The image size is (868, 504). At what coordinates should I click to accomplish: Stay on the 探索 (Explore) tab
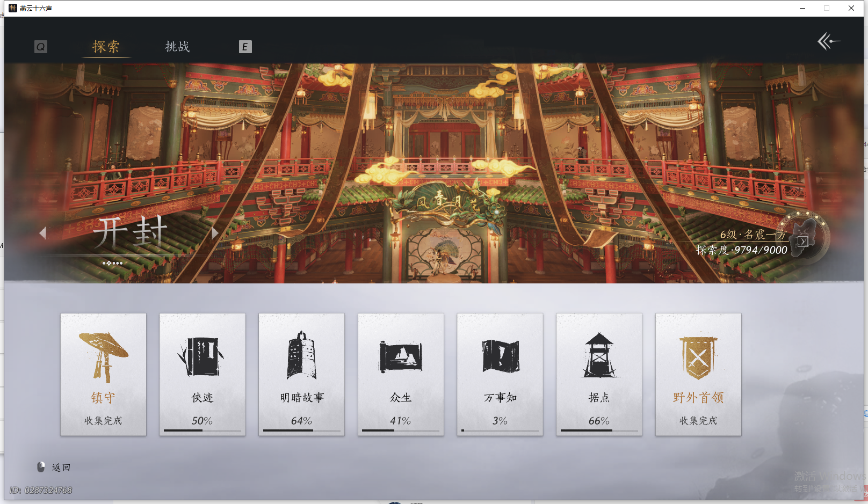(x=106, y=47)
